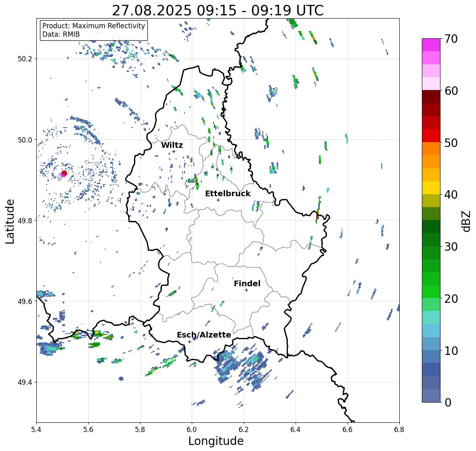The width and height of the screenshot is (476, 451).
Task: Click the 'Product: Maximum Reflectivity' text
Action: pos(94,26)
